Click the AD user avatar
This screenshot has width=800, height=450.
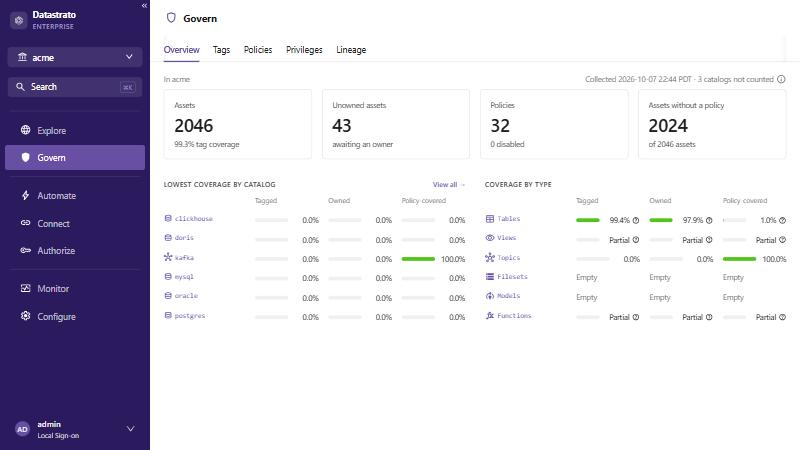point(22,429)
